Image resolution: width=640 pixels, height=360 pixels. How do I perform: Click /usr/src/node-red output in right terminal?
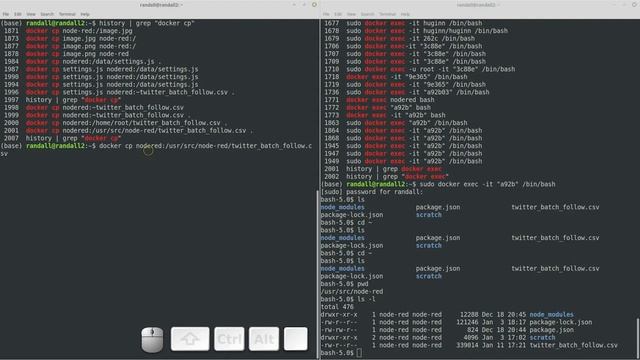pos(352,292)
